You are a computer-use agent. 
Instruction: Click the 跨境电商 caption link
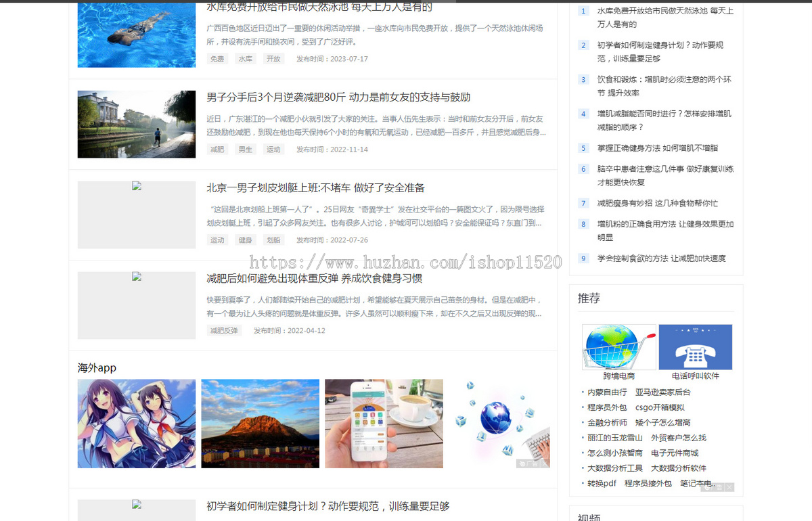[619, 376]
